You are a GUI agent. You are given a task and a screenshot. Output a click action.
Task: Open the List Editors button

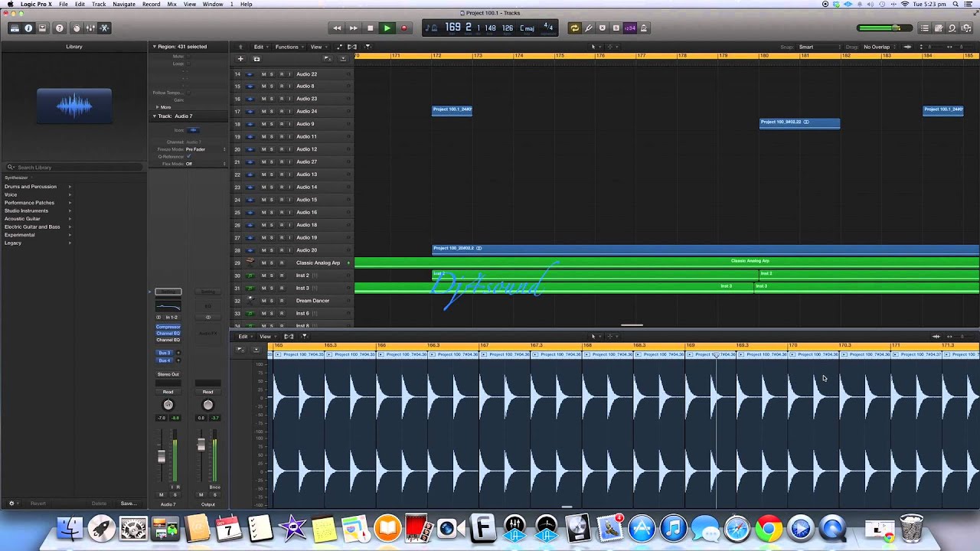tap(925, 28)
